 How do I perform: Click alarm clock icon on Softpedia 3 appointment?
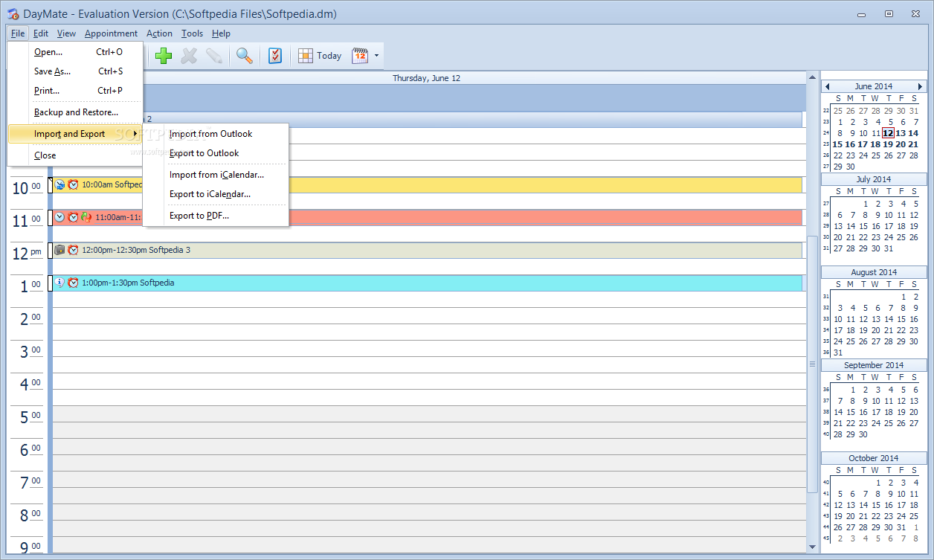73,250
